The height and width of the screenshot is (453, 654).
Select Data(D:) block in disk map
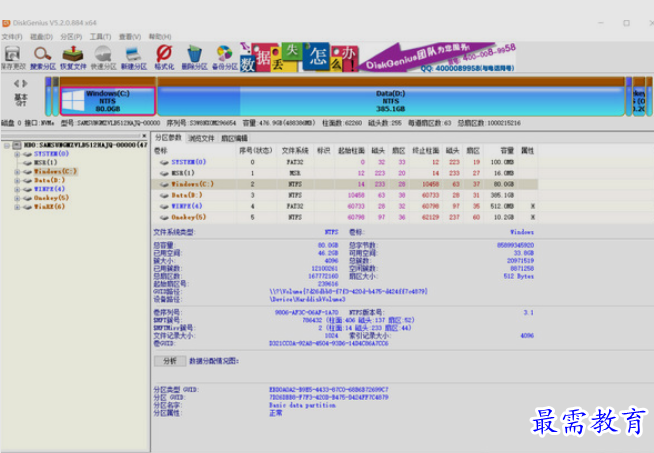(x=390, y=101)
